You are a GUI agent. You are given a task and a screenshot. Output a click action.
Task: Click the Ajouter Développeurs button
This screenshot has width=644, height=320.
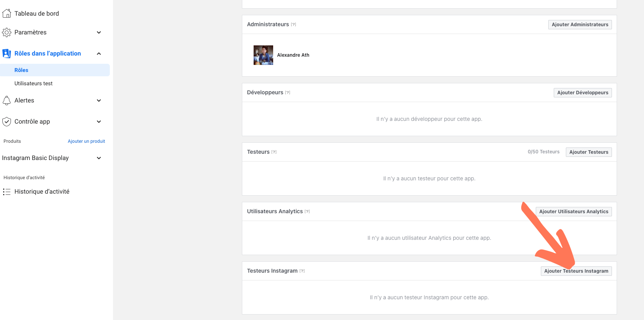click(583, 93)
